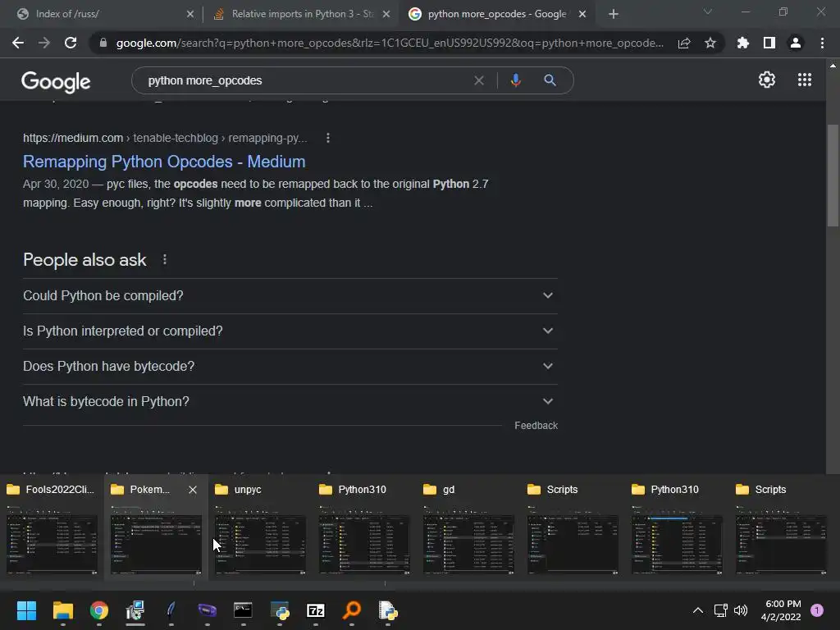Show hidden system tray icons
Image resolution: width=840 pixels, height=630 pixels.
(x=698, y=610)
